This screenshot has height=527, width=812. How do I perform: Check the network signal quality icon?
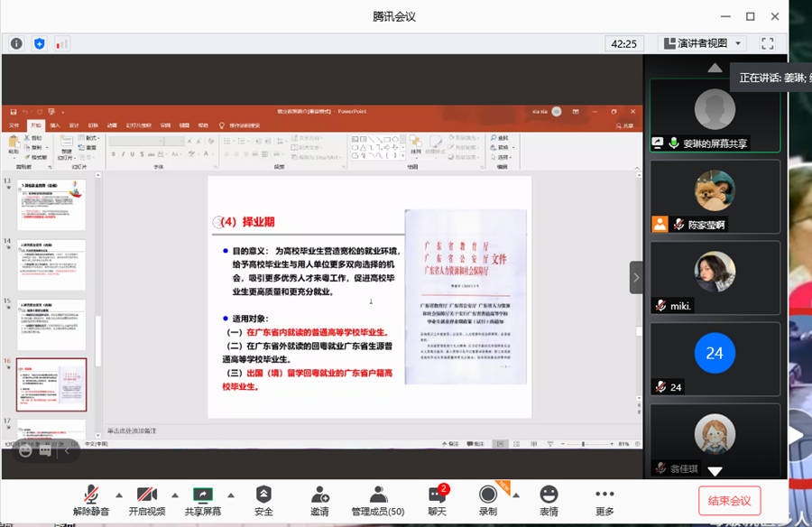61,43
